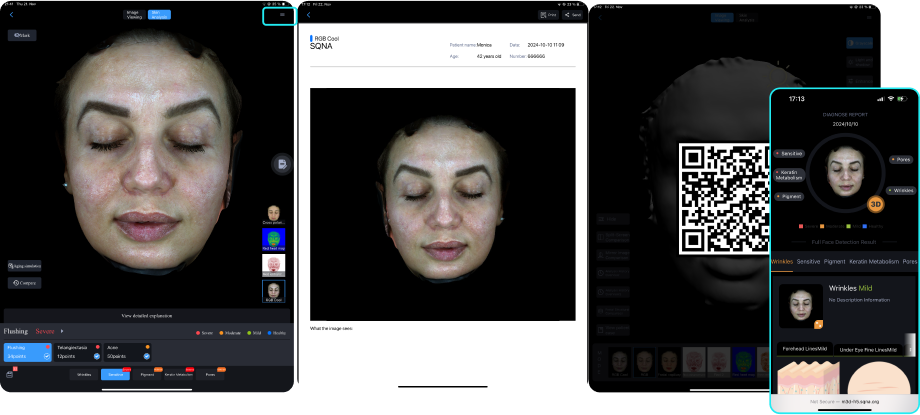
Task: Select the Keratin Metabolism tab on the phone
Action: tap(874, 262)
